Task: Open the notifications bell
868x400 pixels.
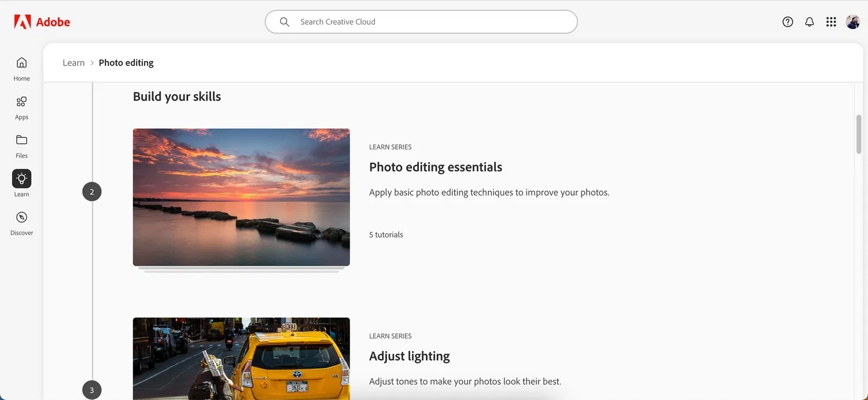Action: click(810, 22)
